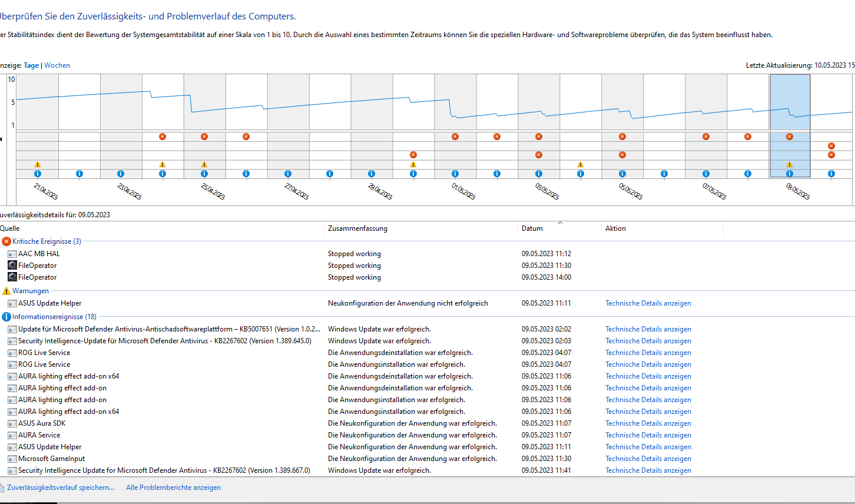Screen dimensions: 855x504
Task: Collapse the Warnungen group header
Action: point(31,291)
